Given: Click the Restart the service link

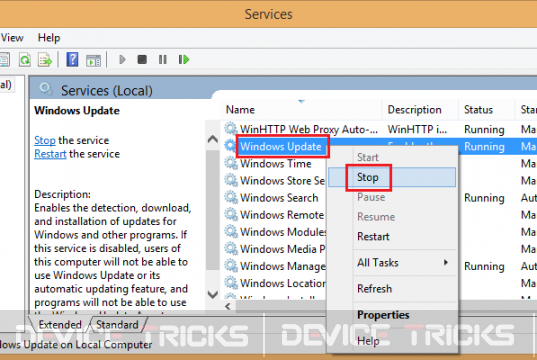Looking at the screenshot, I should point(50,154).
